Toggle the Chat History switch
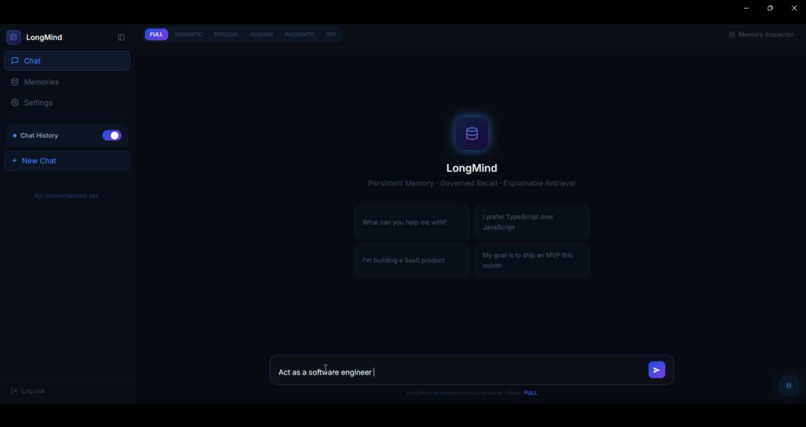This screenshot has width=806, height=427. (112, 136)
